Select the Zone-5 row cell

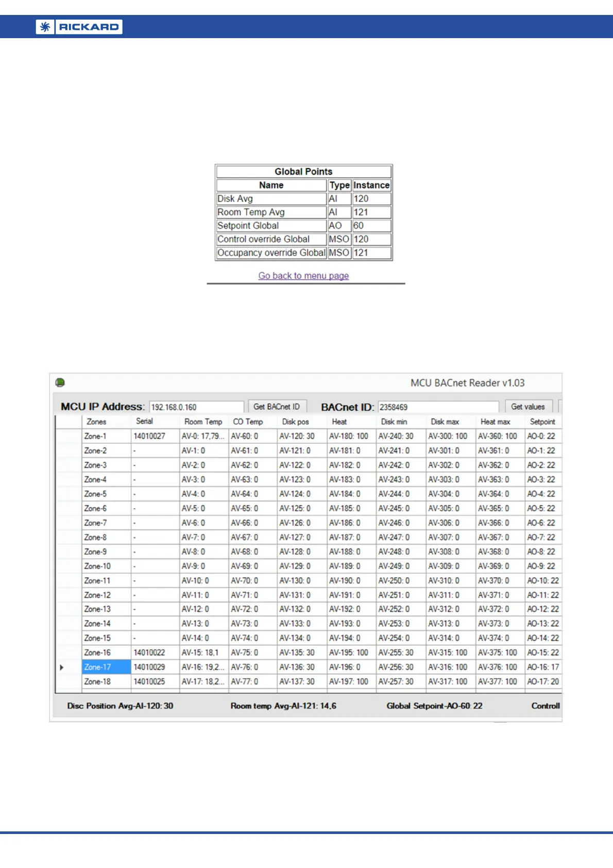(x=107, y=494)
